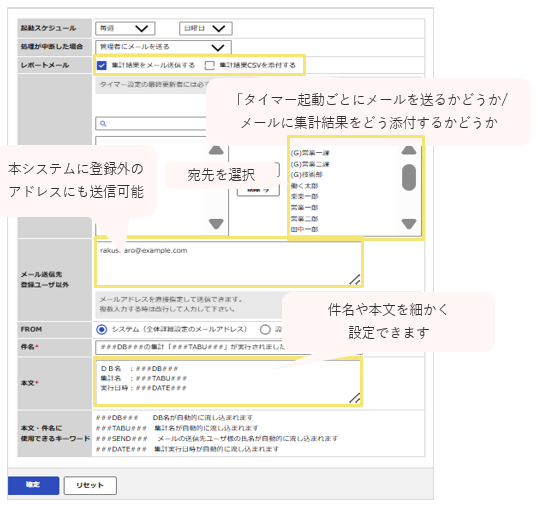
Task: Click resize handle of 本文 body textarea
Action: [x=355, y=398]
